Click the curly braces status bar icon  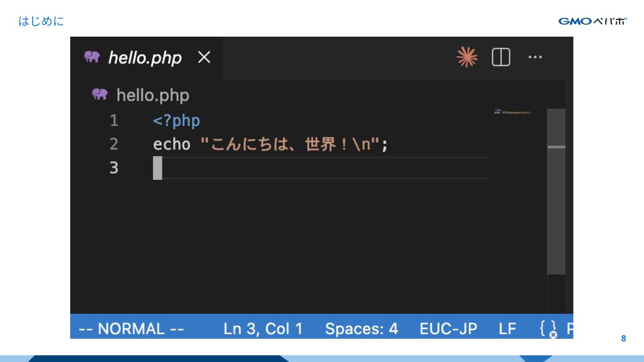point(548,329)
